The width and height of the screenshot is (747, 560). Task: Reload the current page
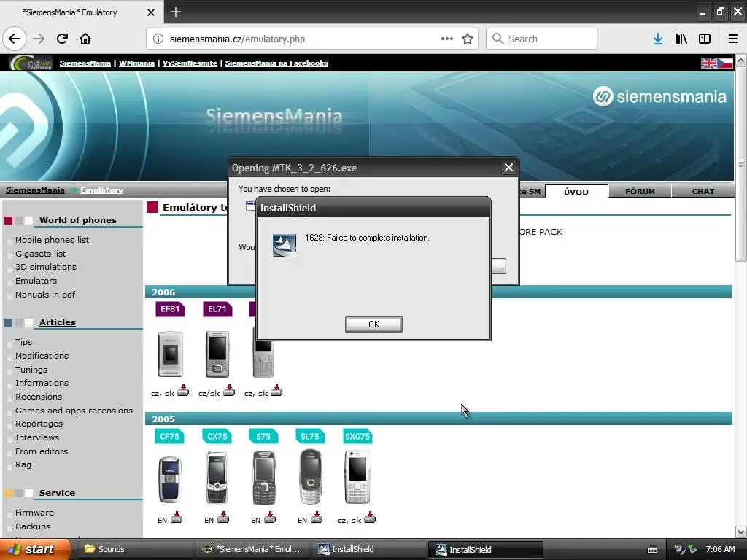point(62,39)
